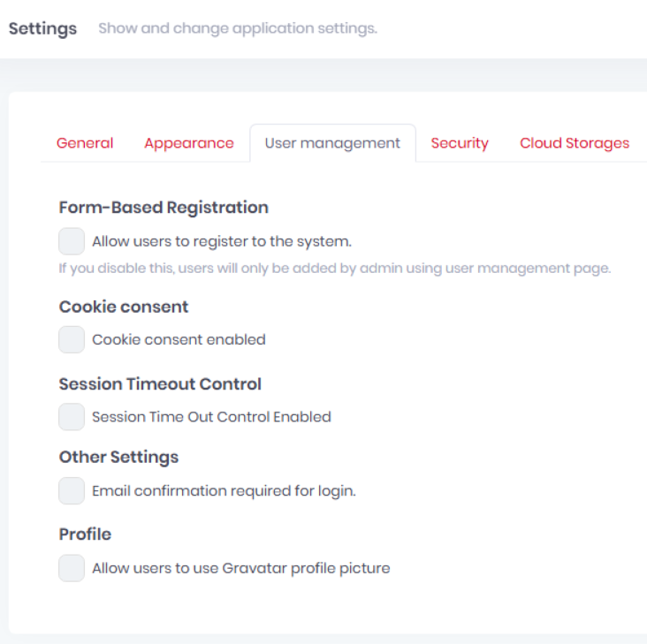The height and width of the screenshot is (644, 647).
Task: Click the Settings page title
Action: pos(43,29)
